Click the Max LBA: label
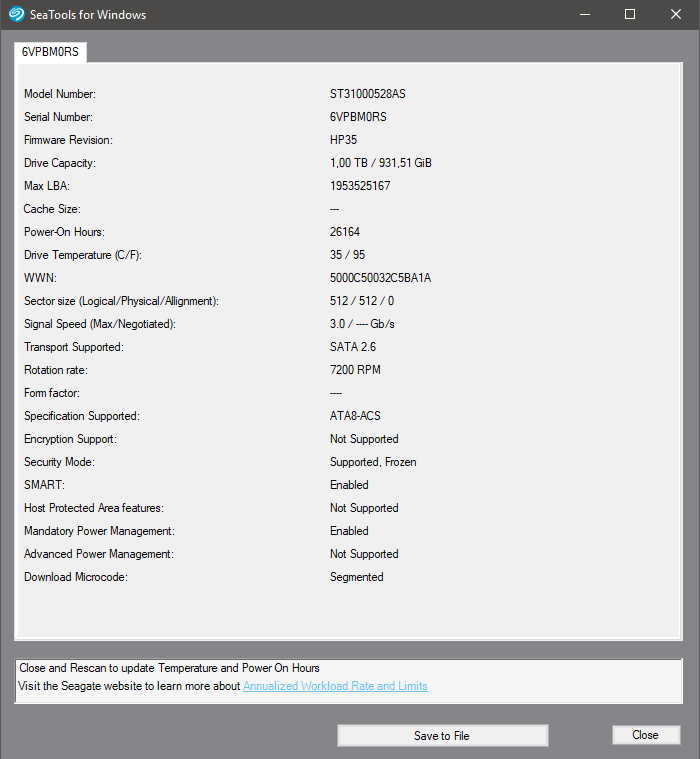700x759 pixels. click(x=46, y=186)
